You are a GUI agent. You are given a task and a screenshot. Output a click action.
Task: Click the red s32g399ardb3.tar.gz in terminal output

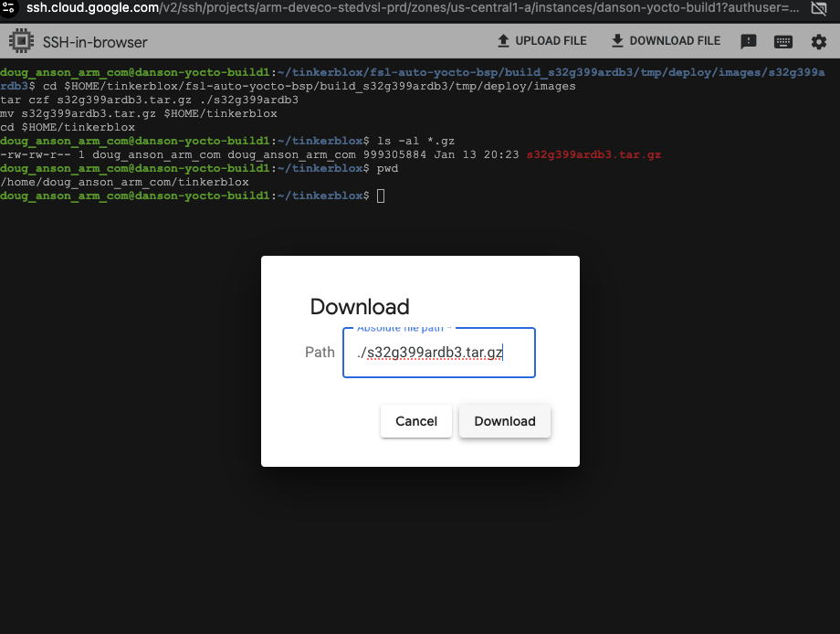(592, 154)
